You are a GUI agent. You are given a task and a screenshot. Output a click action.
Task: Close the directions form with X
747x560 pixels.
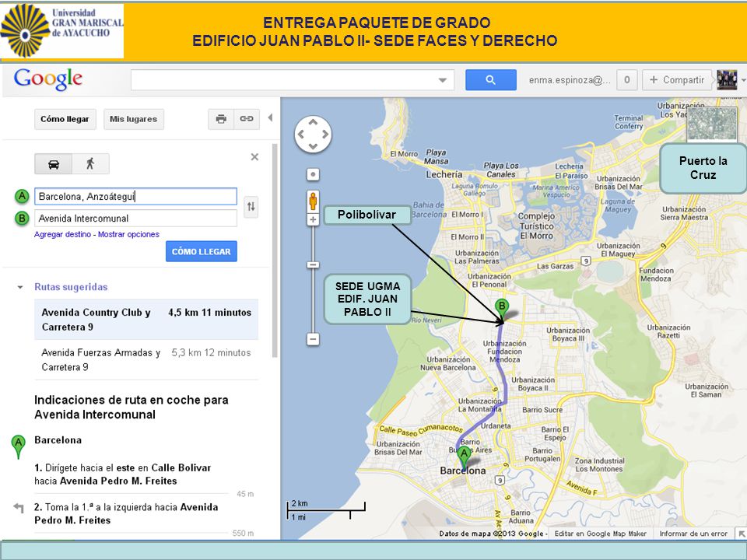point(255,156)
